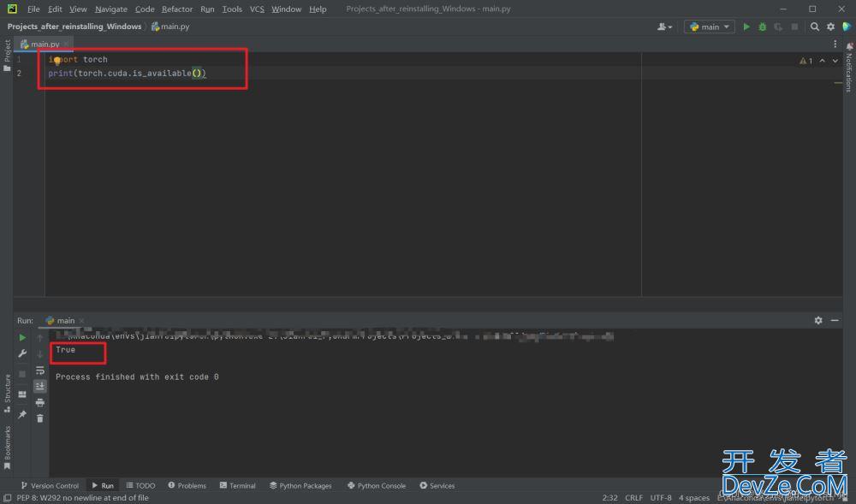Open the Run menu in menu bar

point(207,9)
